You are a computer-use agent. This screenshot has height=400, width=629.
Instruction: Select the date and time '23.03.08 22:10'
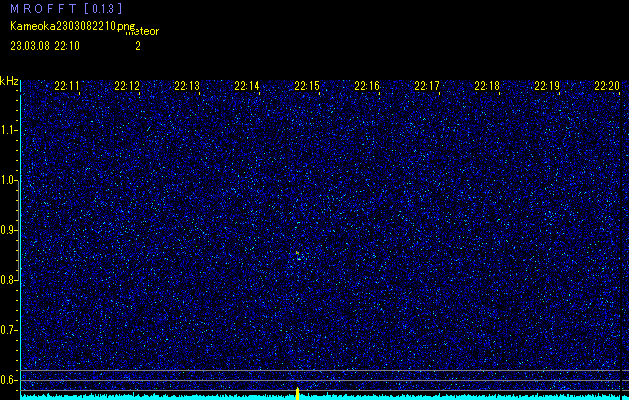coord(45,46)
